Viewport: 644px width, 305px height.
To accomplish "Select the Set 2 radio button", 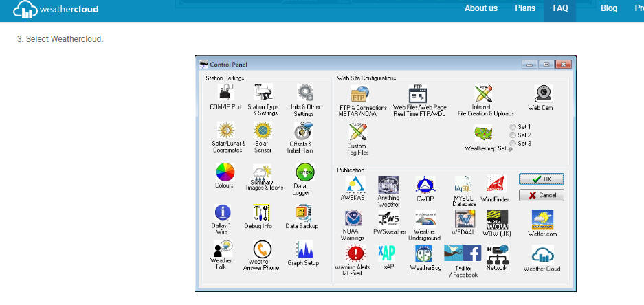I will pos(513,135).
